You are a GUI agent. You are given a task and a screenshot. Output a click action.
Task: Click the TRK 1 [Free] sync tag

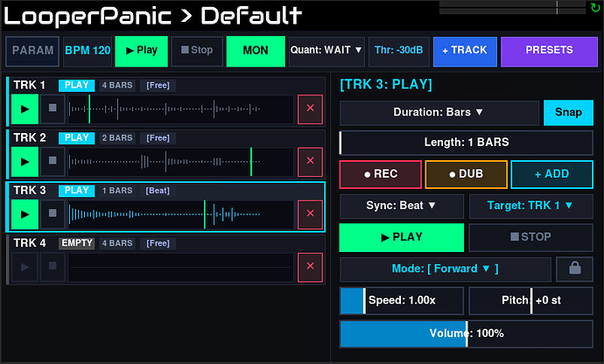coord(158,86)
